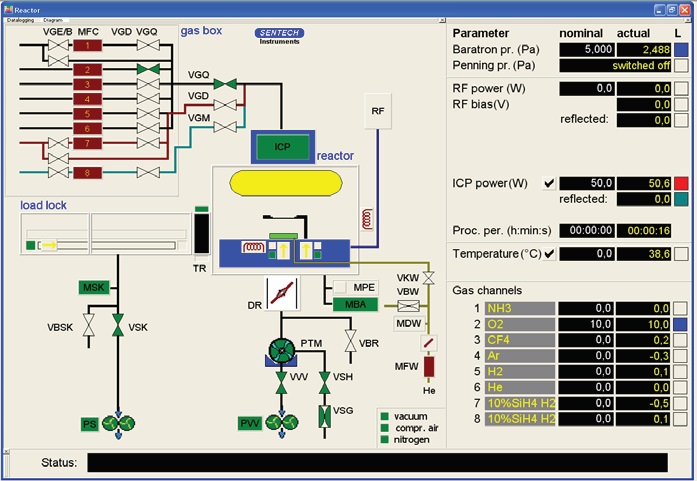Click the MBA button
This screenshot has width=697, height=481.
click(x=355, y=305)
